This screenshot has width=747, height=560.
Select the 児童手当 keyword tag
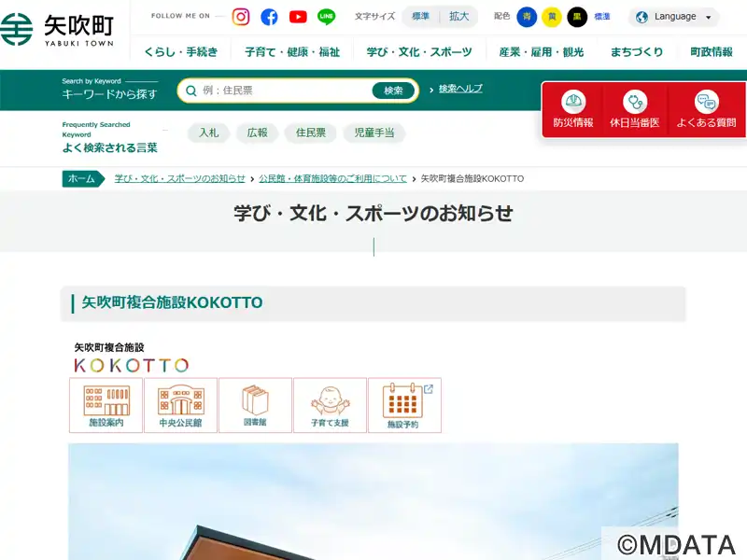pyautogui.click(x=374, y=133)
